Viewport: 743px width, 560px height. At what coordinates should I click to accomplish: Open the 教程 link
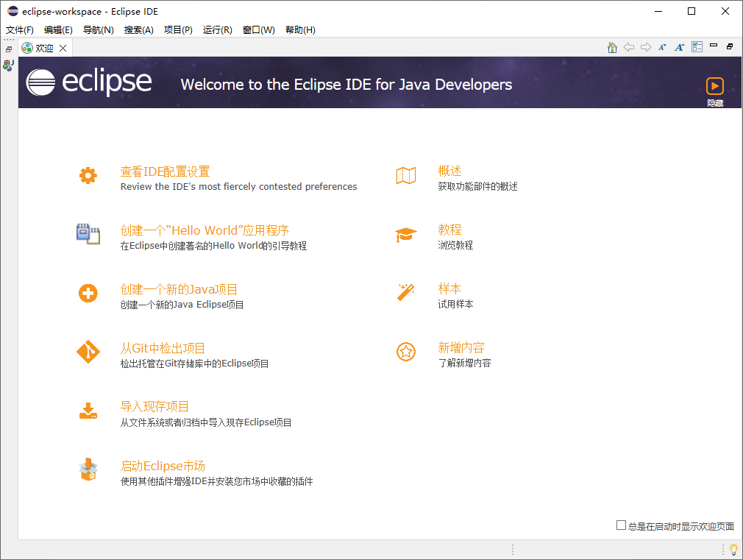click(449, 230)
